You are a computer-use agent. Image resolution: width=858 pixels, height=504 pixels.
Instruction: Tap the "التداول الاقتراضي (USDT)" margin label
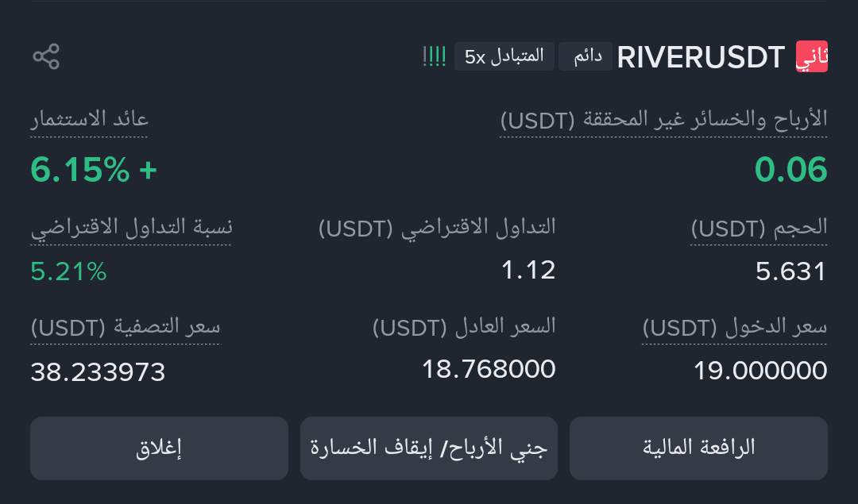click(437, 228)
